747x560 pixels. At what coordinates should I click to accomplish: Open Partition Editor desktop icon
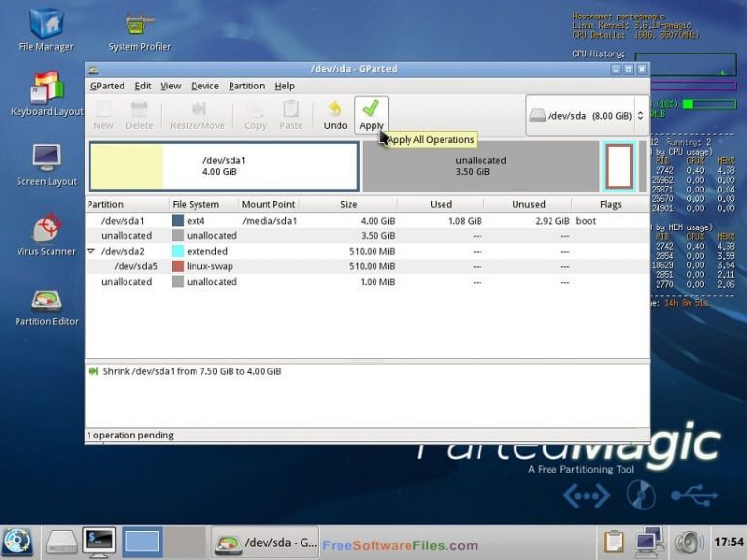[47, 300]
